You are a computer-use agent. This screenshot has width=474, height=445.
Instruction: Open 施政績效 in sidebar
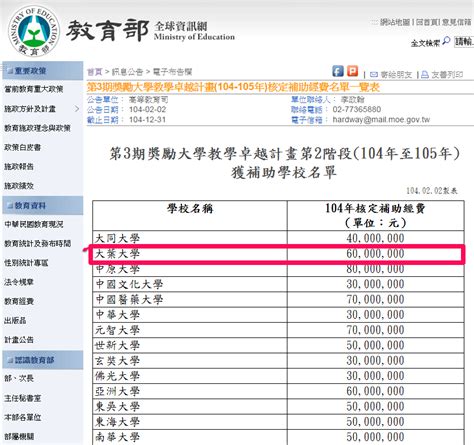tap(19, 186)
